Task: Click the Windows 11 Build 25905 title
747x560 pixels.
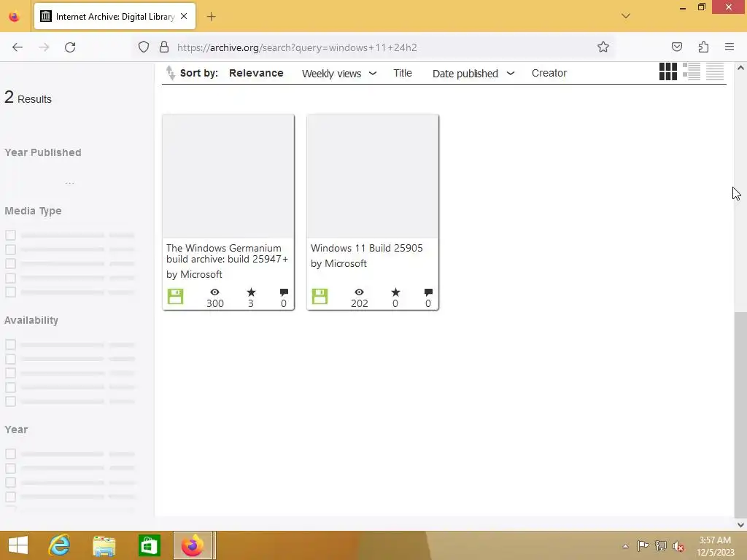Action: point(367,248)
